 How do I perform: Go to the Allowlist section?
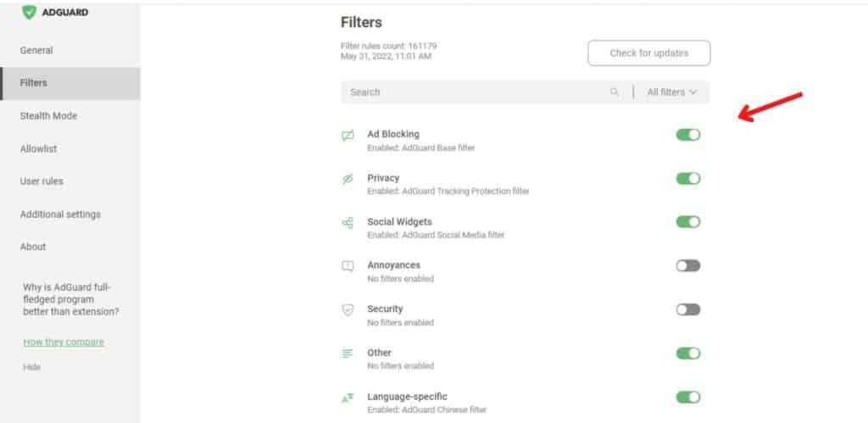tap(39, 149)
